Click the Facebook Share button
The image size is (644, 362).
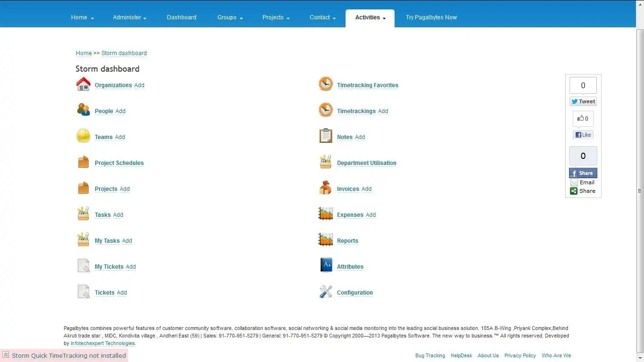point(583,173)
